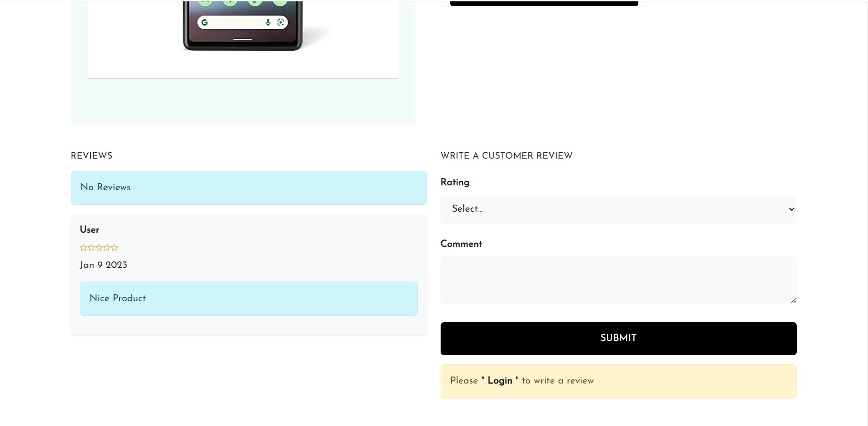
Task: Click the Google G logo in search bar
Action: [205, 22]
